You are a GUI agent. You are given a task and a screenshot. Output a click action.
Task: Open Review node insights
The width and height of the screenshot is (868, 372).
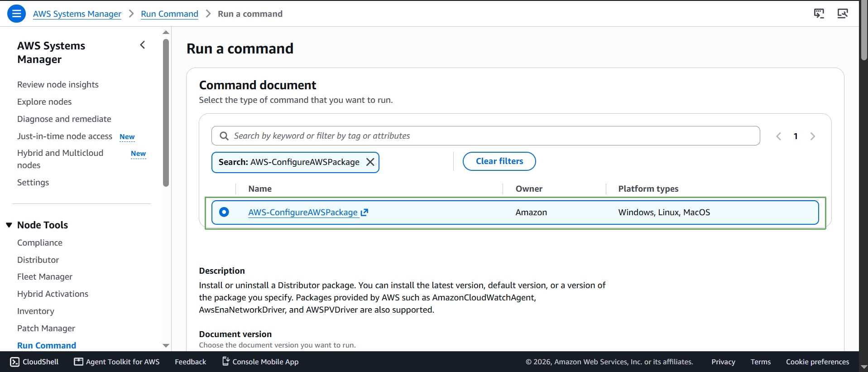(58, 85)
